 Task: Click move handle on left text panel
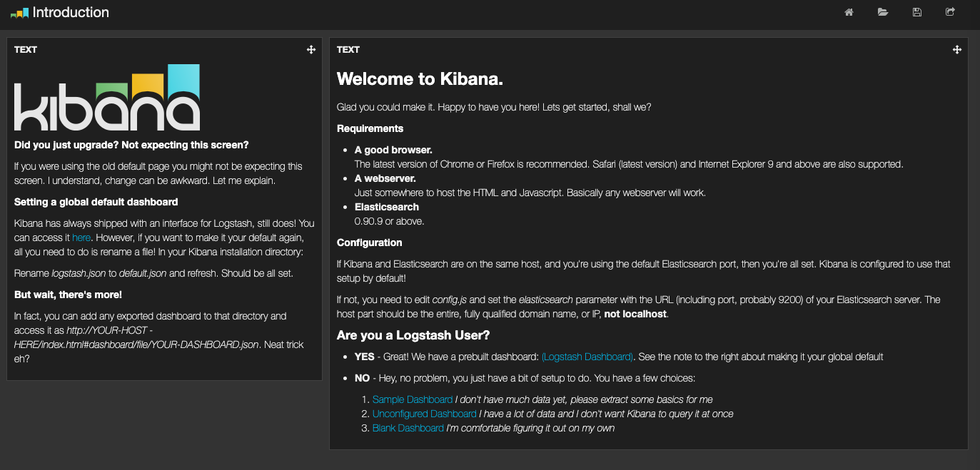click(x=311, y=50)
